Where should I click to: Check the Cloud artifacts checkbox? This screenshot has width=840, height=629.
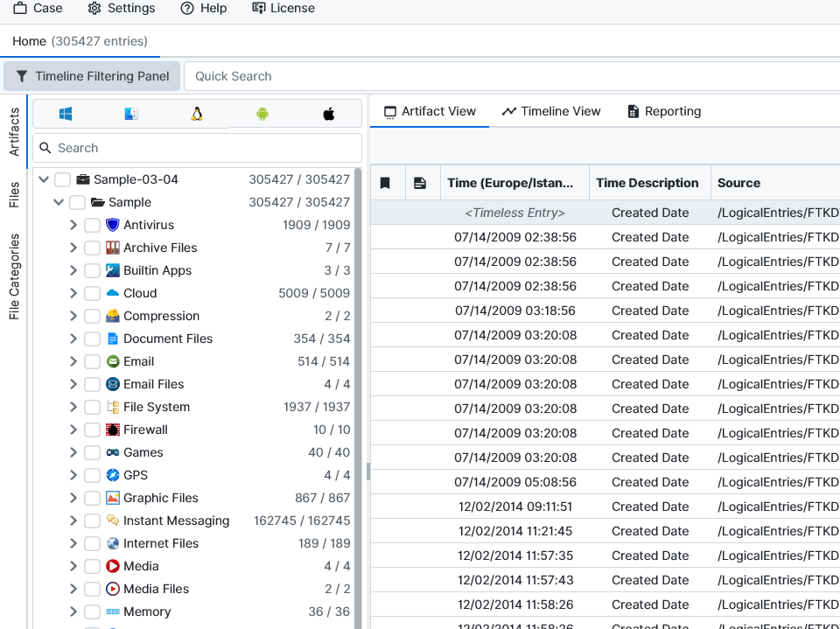point(92,293)
